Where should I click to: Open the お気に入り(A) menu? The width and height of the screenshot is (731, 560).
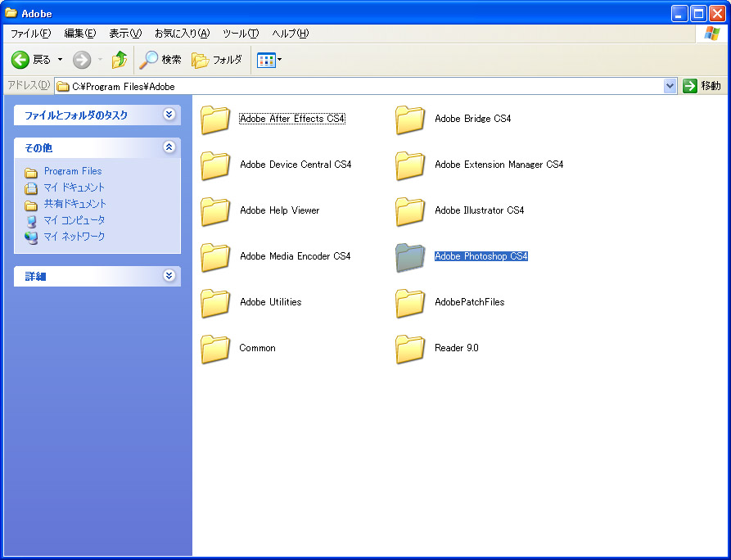click(183, 34)
